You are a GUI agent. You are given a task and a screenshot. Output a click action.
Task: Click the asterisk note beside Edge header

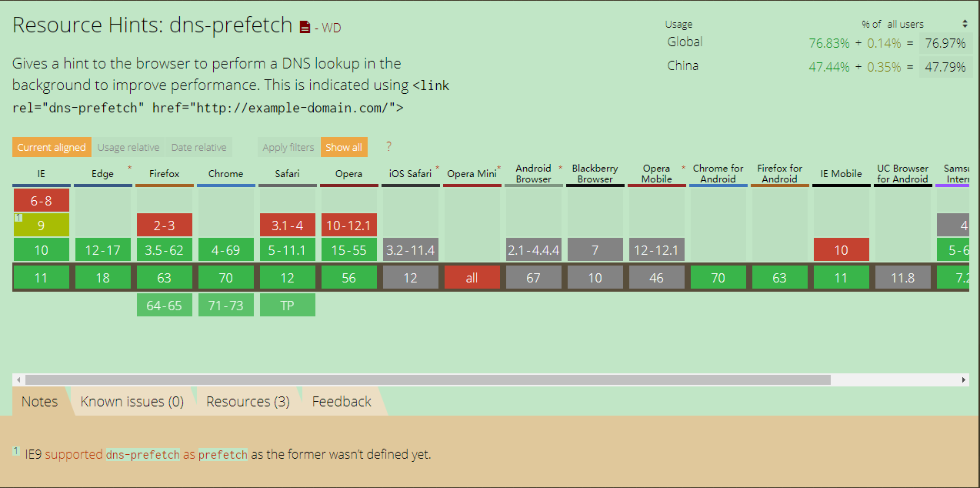point(129,166)
